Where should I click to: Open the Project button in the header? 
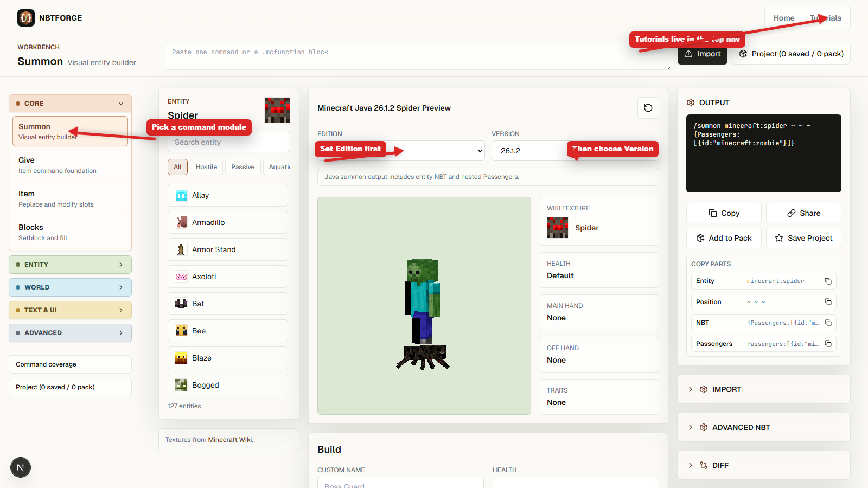(791, 54)
